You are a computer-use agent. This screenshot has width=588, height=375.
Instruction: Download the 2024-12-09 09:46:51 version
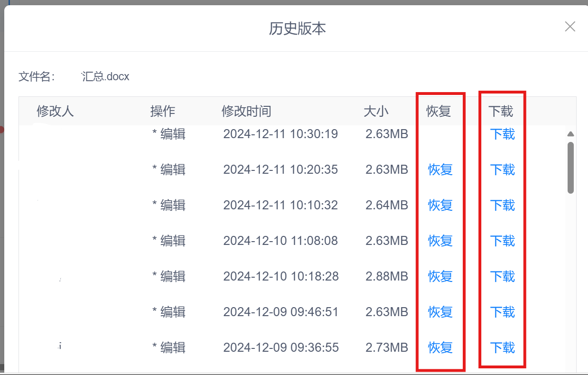(x=502, y=312)
